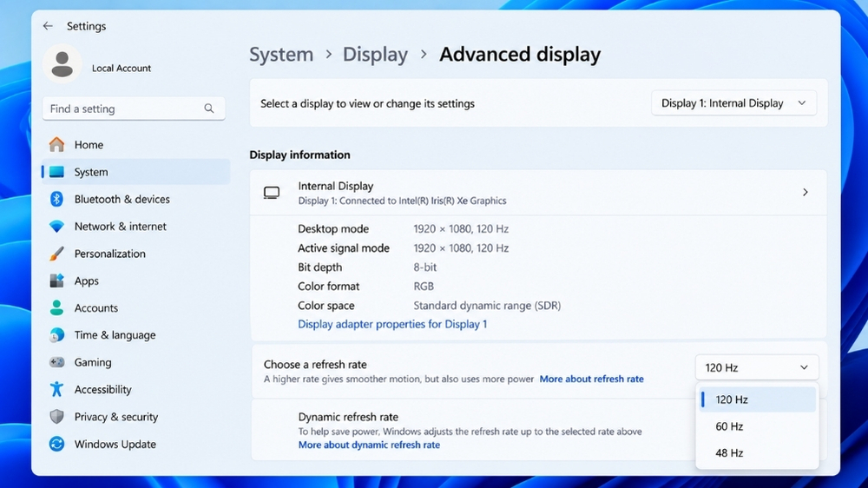Click the Time & language globe icon
Viewport: 868px width, 488px height.
56,335
